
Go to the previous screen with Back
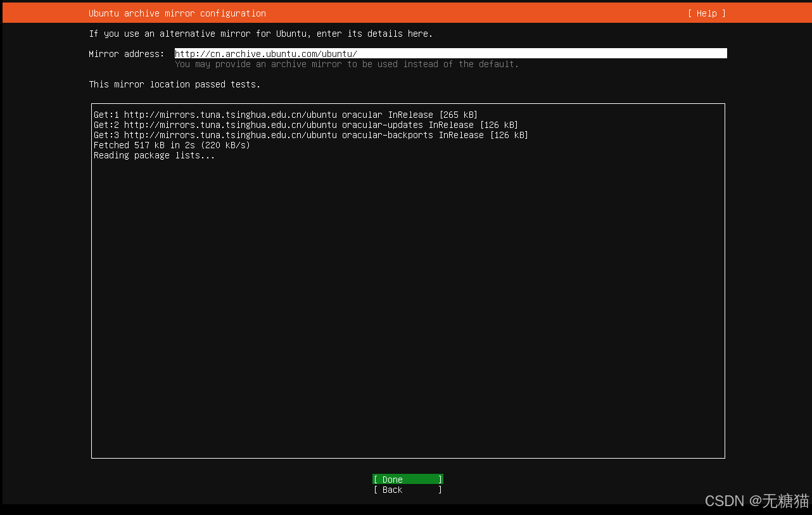click(407, 490)
